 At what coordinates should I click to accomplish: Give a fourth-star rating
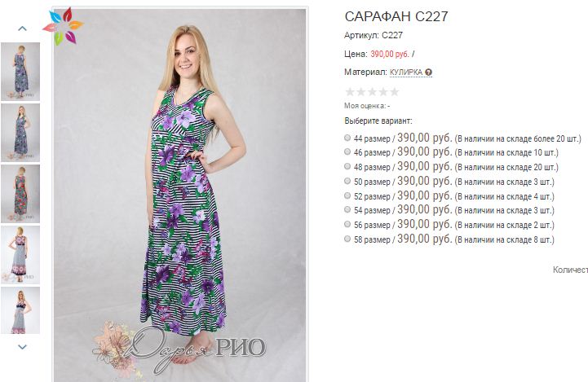[383, 92]
